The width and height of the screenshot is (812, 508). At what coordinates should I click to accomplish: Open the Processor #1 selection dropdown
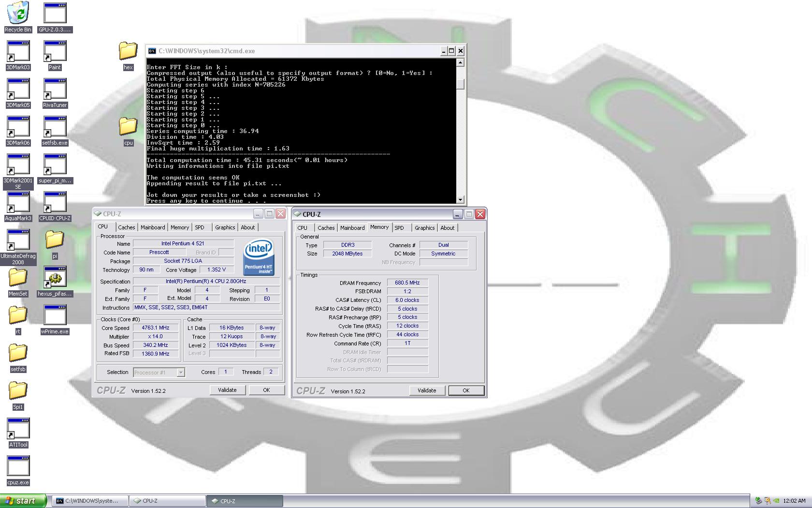159,373
